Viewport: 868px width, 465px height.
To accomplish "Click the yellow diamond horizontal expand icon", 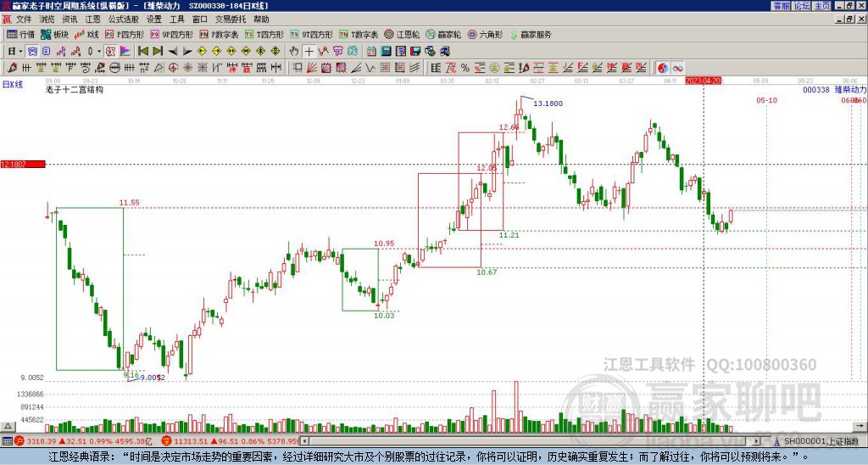I will [231, 52].
